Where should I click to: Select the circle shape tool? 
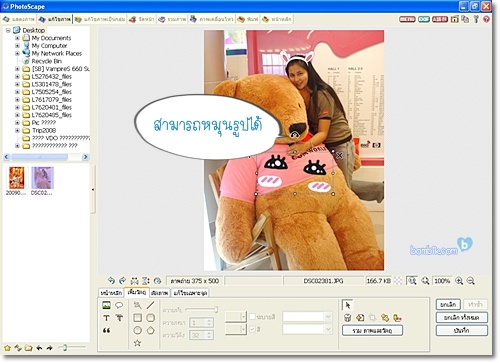(137, 330)
